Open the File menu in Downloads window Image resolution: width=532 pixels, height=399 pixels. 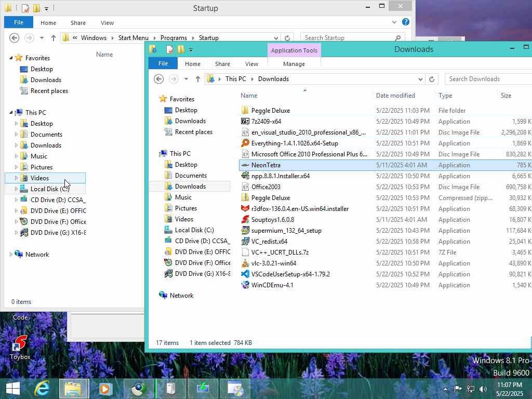163,63
